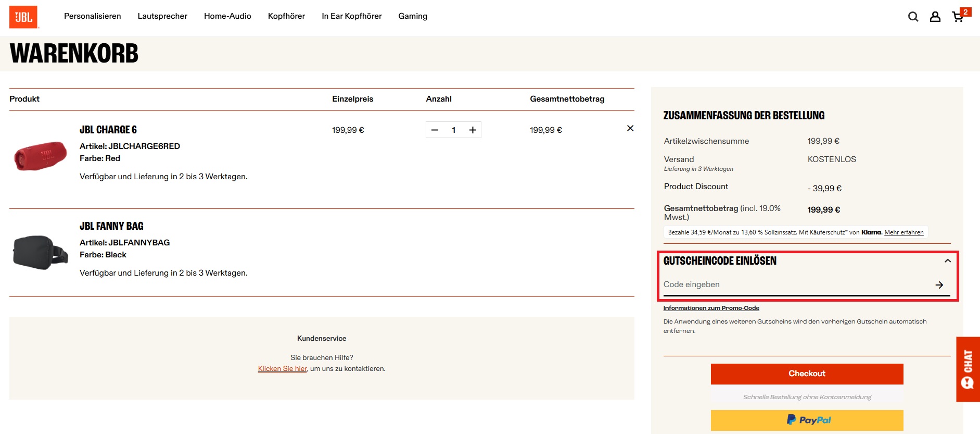Click the quantity value 1 field
The image size is (980, 434).
454,130
